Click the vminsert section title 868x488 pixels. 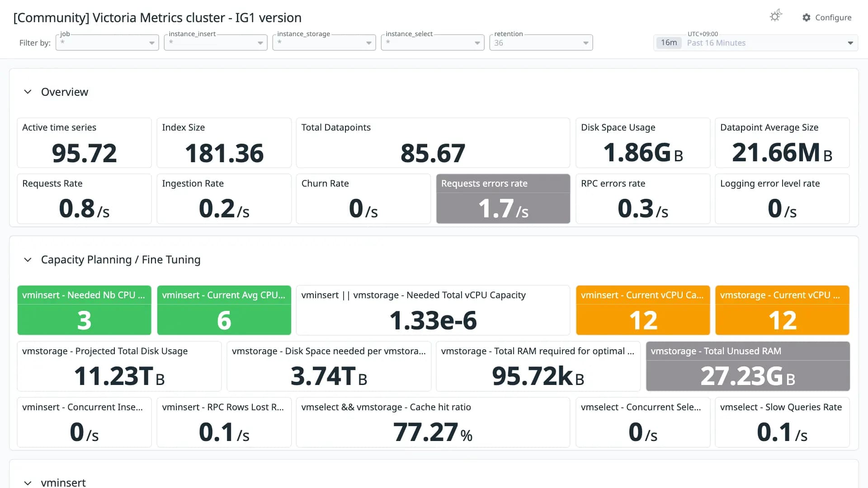[x=63, y=483]
